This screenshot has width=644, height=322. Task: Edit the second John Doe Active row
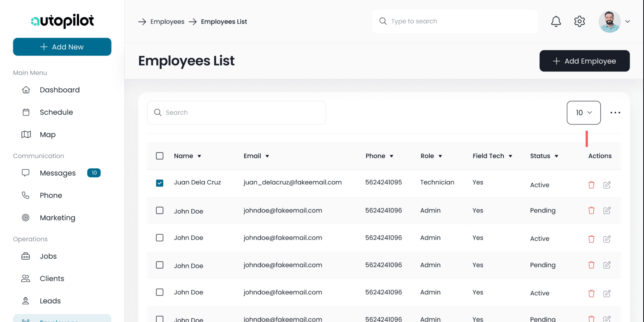(607, 293)
